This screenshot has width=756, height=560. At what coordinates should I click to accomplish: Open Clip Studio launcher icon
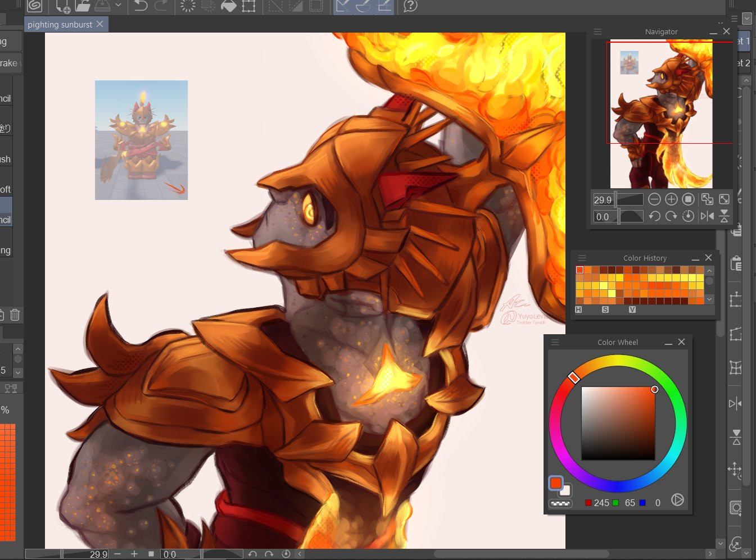coord(34,6)
